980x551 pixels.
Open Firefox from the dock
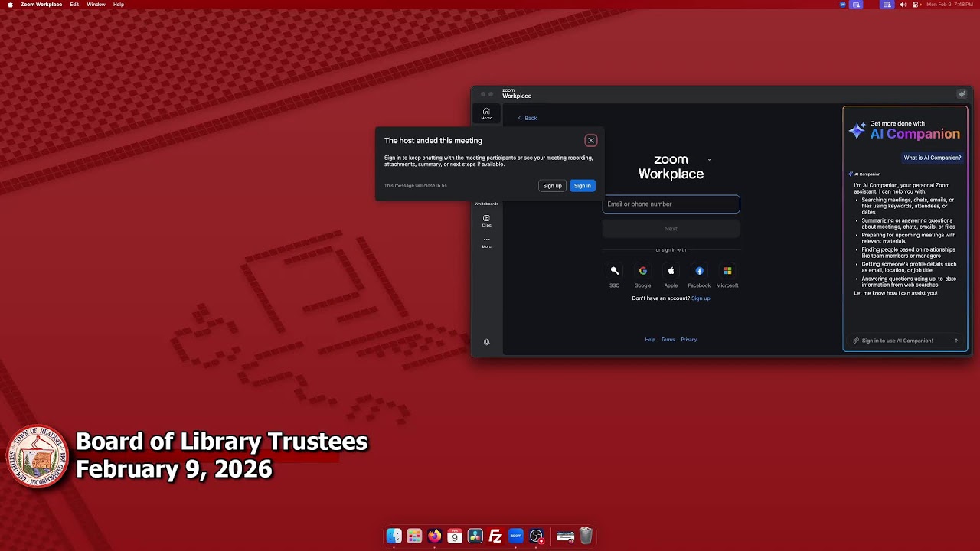434,536
